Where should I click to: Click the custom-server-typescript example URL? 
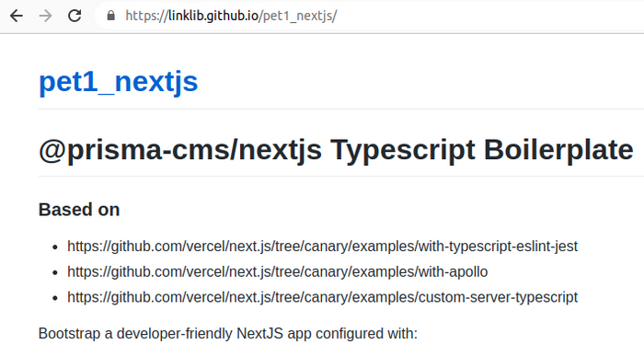(322, 297)
